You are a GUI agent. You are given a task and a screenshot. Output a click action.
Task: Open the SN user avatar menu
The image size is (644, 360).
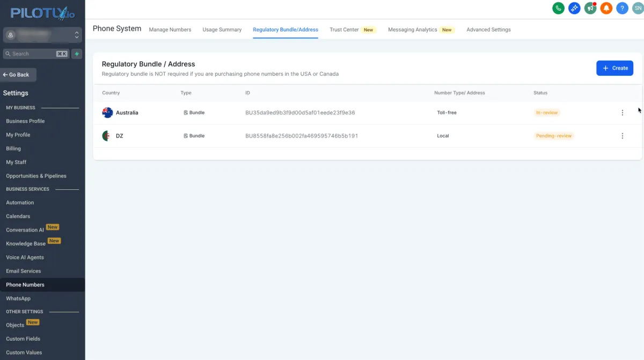click(x=638, y=8)
